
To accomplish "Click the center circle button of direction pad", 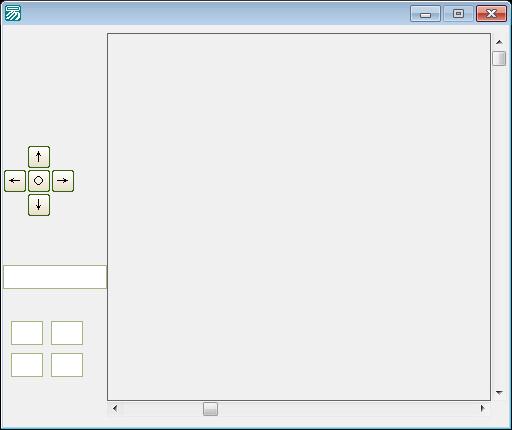I will point(39,181).
